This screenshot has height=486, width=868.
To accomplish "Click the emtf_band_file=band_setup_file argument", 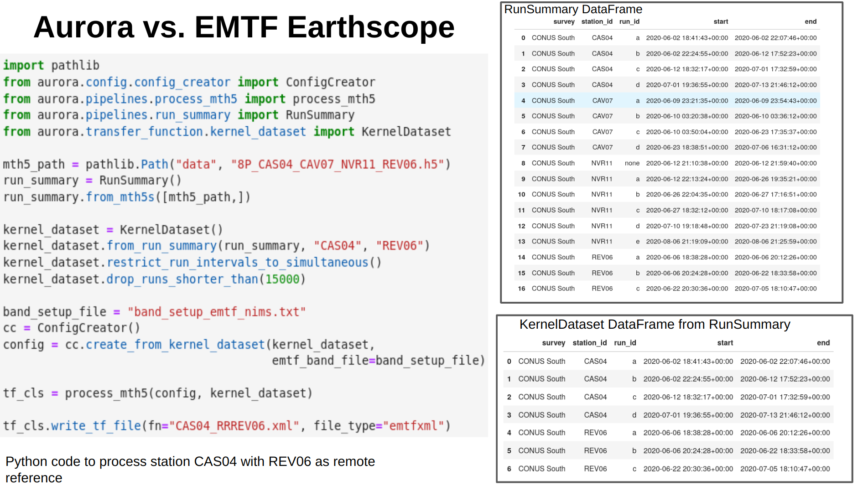I will coord(379,361).
